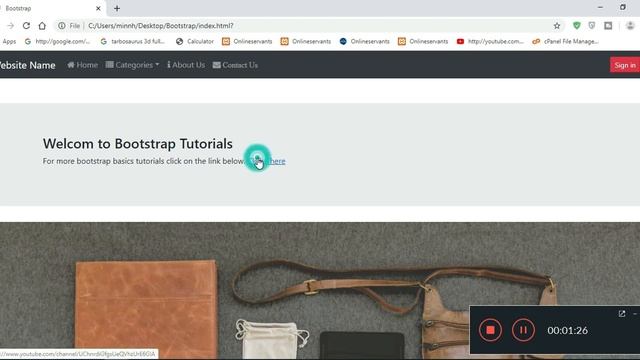
Task: Select the Bootstrap browser tab
Action: (x=51, y=8)
